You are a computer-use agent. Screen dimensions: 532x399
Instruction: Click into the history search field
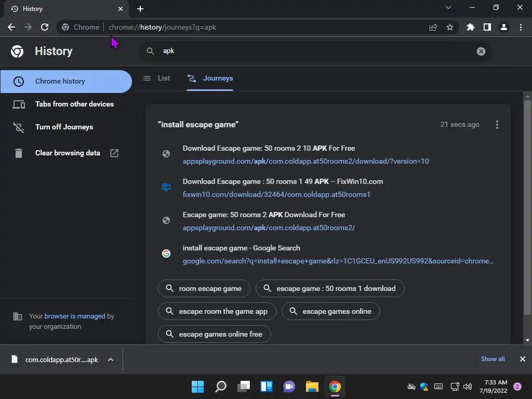(x=315, y=51)
